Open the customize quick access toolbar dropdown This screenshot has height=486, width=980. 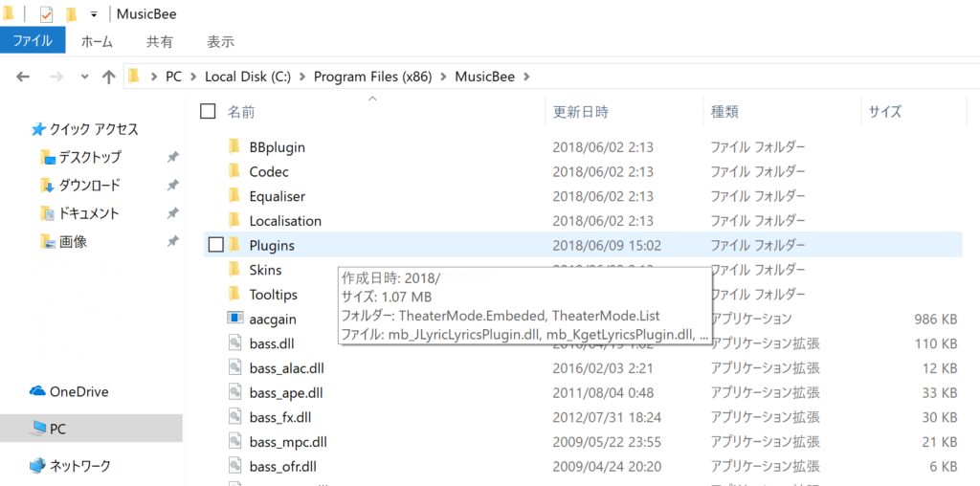(94, 14)
